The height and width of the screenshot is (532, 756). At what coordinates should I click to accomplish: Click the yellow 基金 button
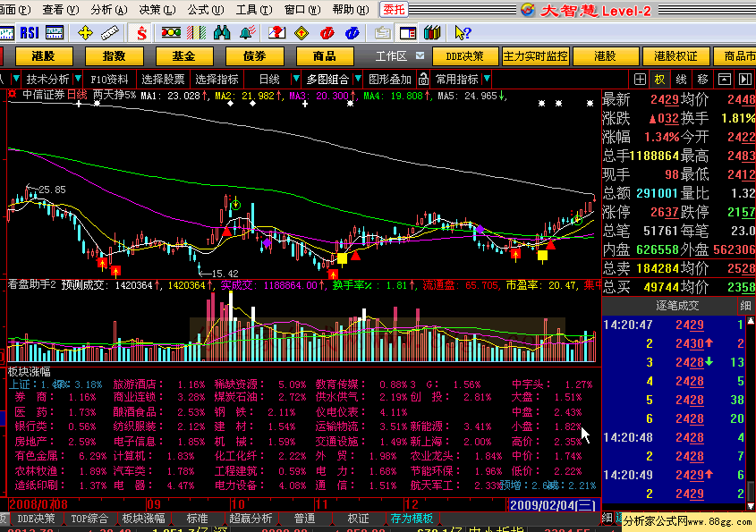[183, 56]
